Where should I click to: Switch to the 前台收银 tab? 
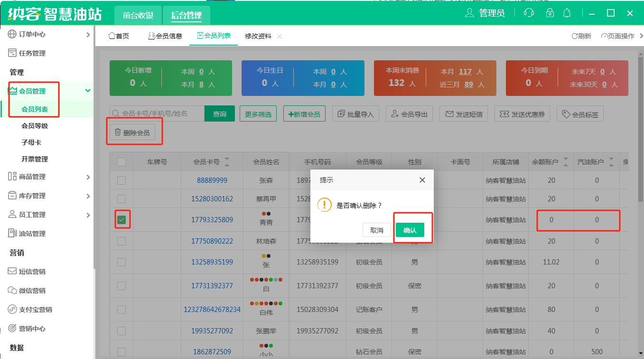[x=138, y=15]
